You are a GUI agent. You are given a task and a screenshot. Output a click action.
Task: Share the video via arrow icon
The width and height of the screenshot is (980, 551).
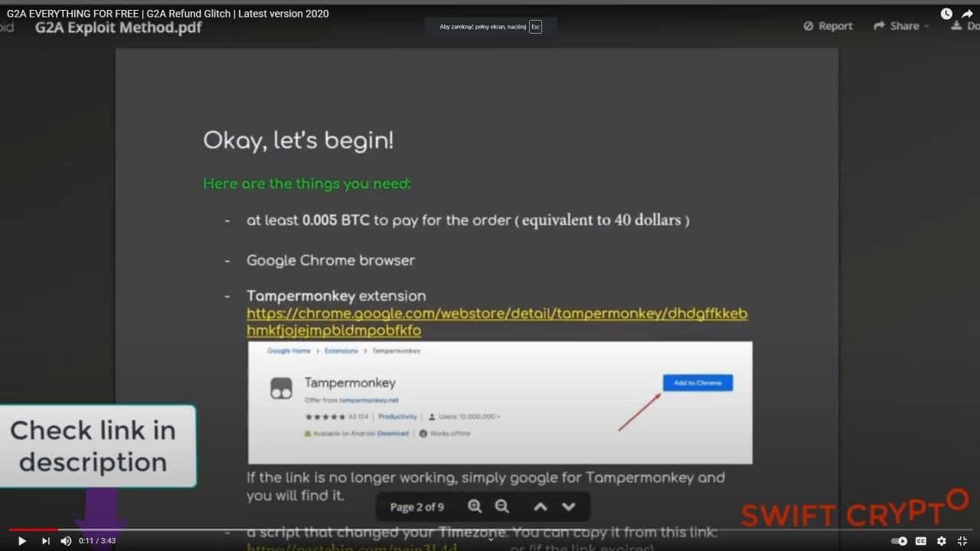(967, 13)
